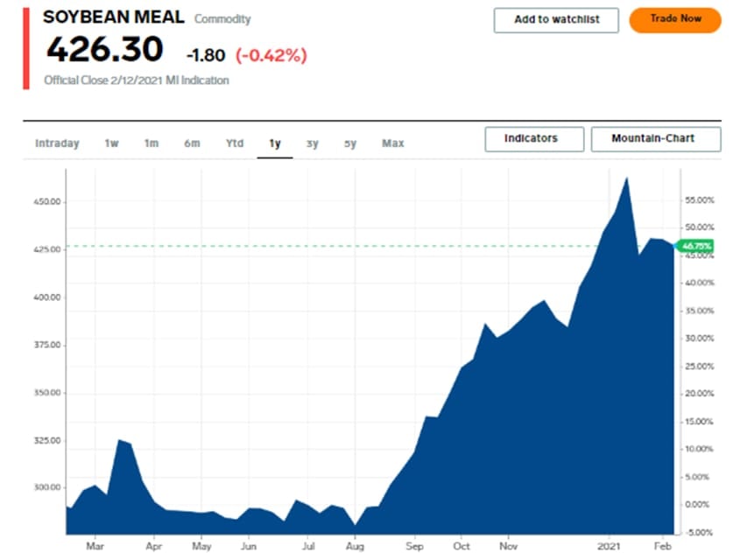This screenshot has height=560, width=733.
Task: Select the Ytd range tab
Action: tap(235, 143)
